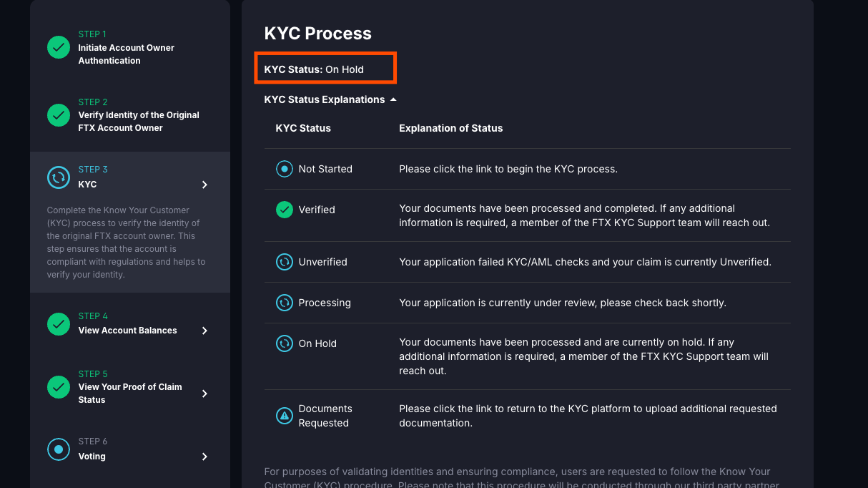Click the 'Unverified' status label

click(322, 262)
